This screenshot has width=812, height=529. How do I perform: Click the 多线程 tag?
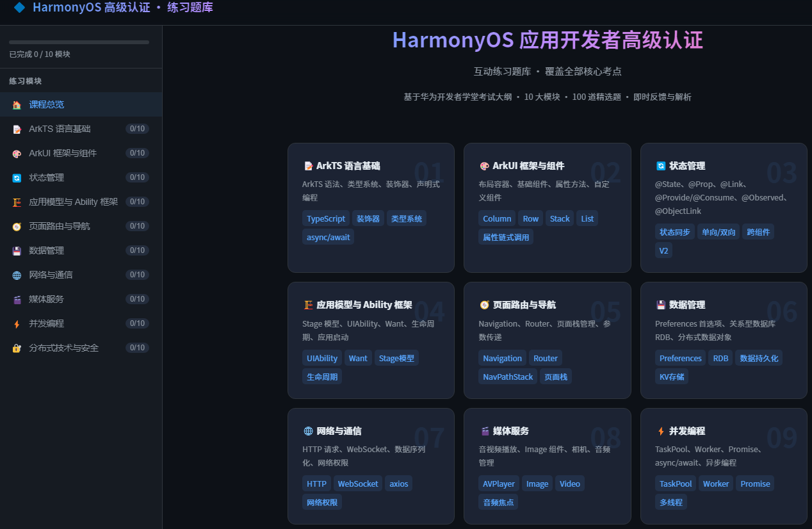[671, 502]
